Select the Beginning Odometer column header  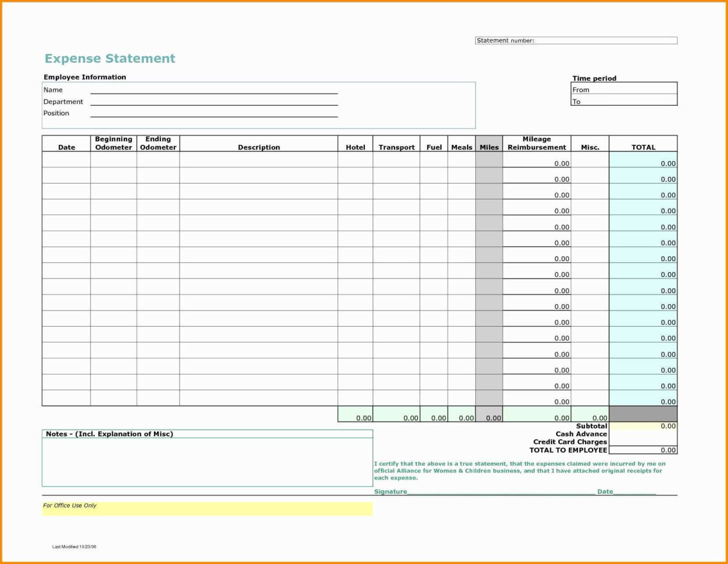click(x=113, y=143)
